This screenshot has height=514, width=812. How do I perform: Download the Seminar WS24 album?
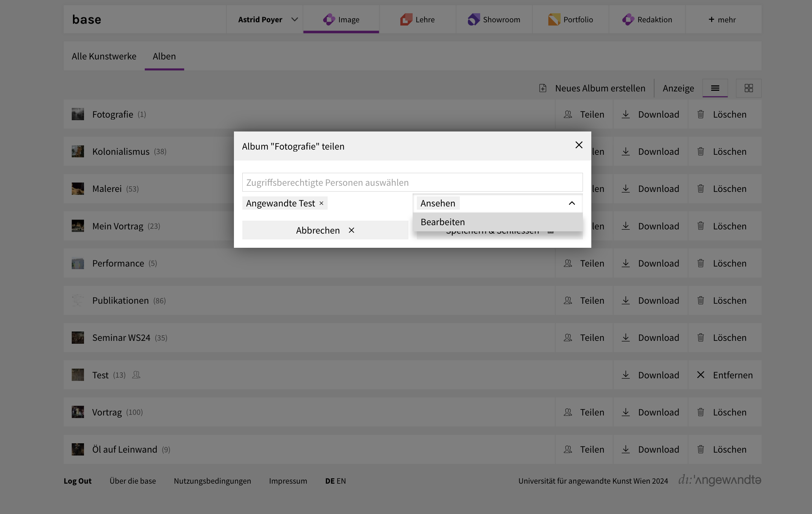(650, 338)
